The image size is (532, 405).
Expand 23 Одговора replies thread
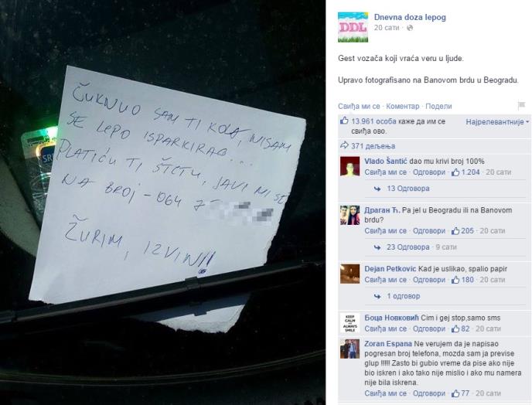tap(408, 247)
